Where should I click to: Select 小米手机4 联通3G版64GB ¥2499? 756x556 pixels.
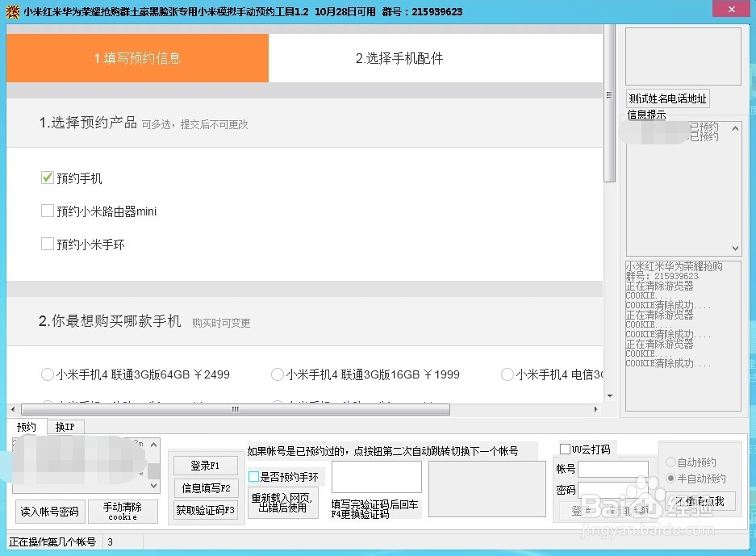pyautogui.click(x=46, y=374)
